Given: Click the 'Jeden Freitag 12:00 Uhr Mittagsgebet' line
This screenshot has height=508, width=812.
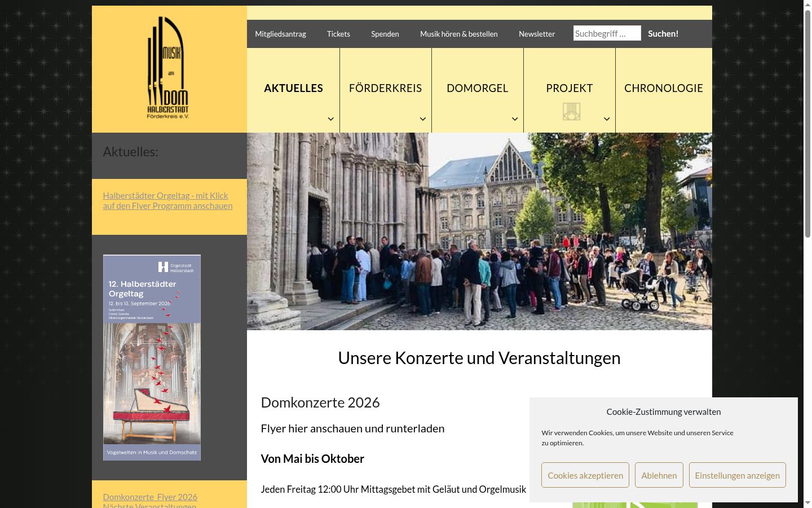Looking at the screenshot, I should (x=393, y=489).
